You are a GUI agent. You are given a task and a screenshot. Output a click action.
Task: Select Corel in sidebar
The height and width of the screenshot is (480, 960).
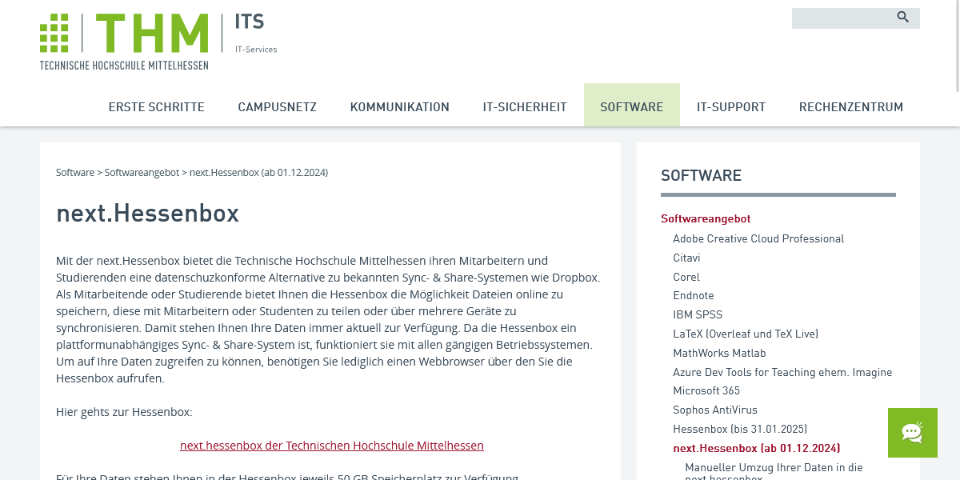click(x=686, y=277)
